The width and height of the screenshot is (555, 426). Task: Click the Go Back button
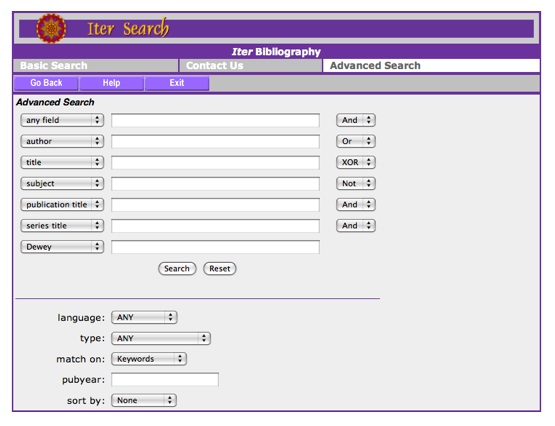46,83
